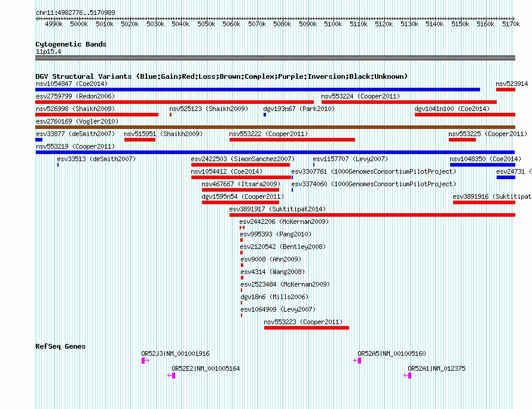
Task: Click the red esv4314 (Wang2008) marker
Action: (242, 278)
